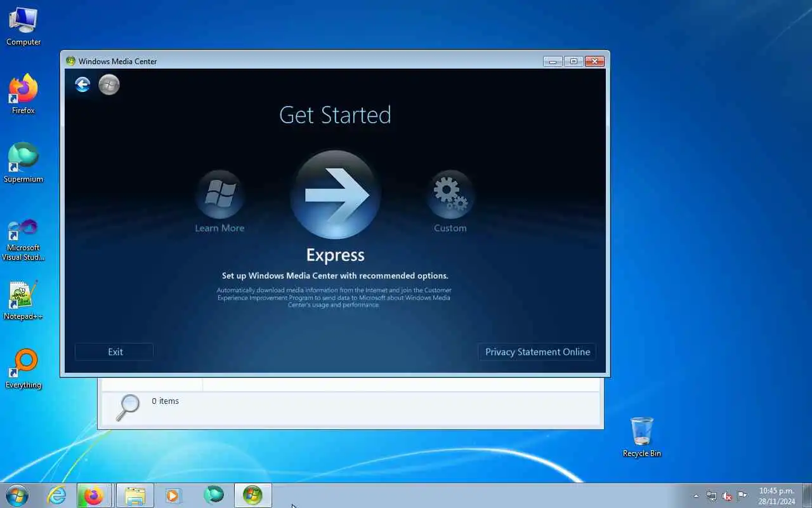812x508 pixels.
Task: Minimize the Windows Media Center window
Action: pos(553,61)
